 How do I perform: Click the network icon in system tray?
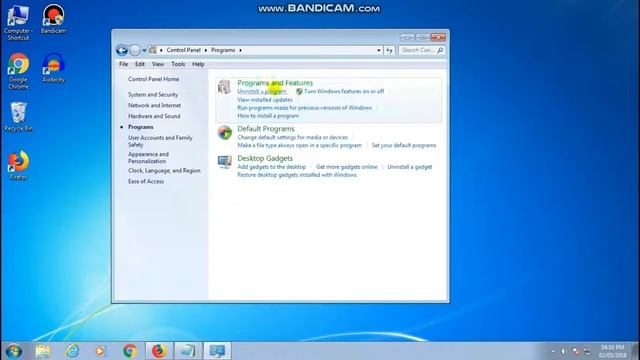tap(587, 351)
